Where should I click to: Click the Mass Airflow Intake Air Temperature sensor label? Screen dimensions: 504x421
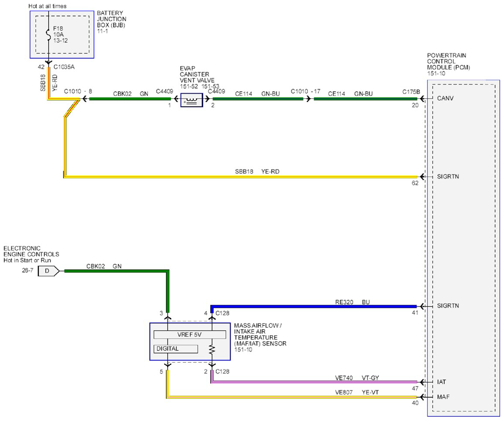click(260, 334)
